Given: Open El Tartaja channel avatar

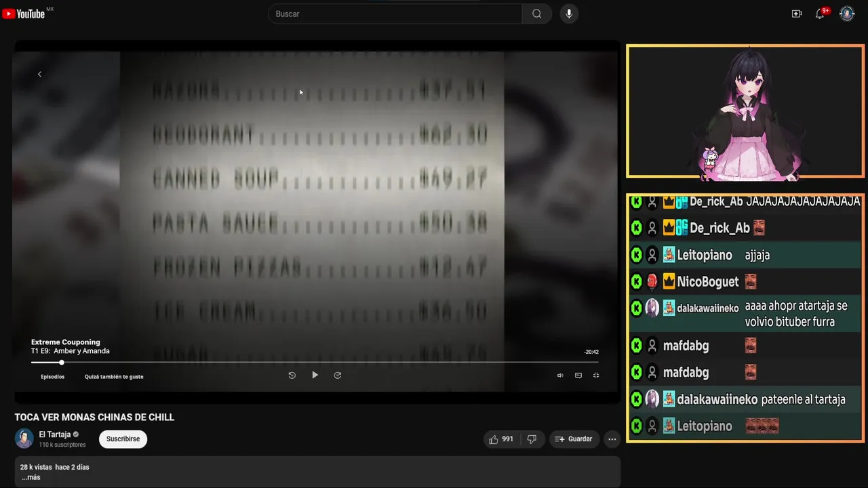Looking at the screenshot, I should 24,439.
